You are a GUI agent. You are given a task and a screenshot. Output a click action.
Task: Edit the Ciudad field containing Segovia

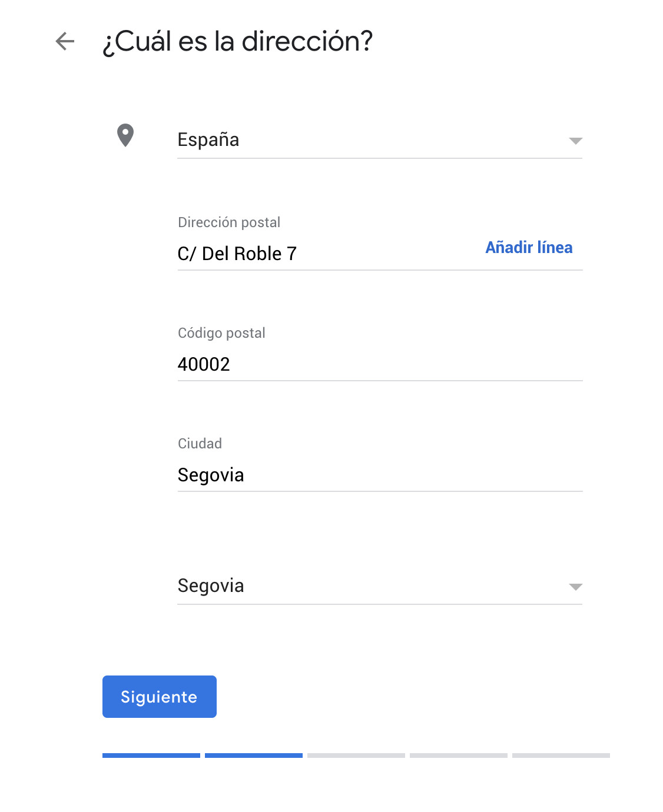pos(380,475)
